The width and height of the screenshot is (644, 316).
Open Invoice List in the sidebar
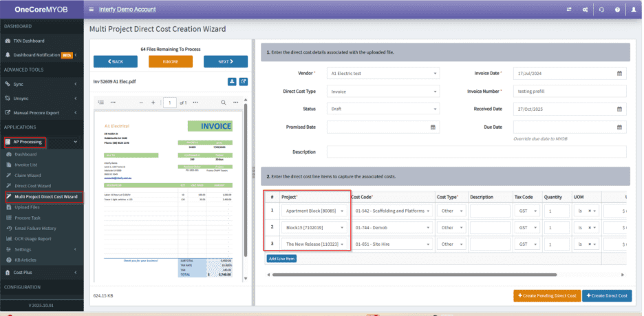27,165
